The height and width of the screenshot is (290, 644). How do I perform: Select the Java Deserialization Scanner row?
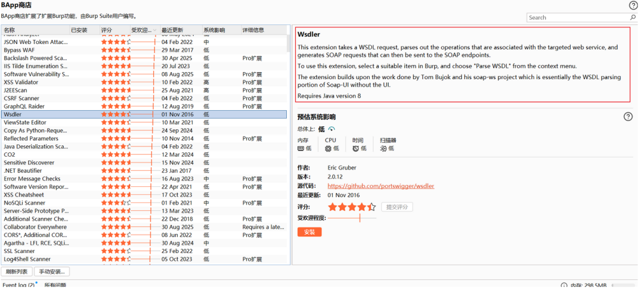(x=144, y=146)
